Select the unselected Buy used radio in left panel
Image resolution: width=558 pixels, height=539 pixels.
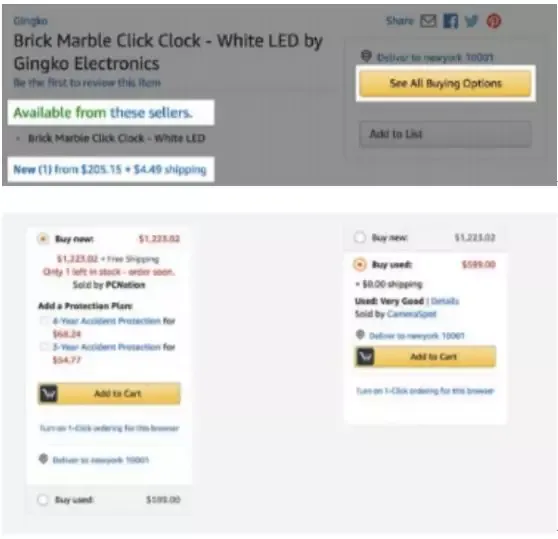point(43,500)
